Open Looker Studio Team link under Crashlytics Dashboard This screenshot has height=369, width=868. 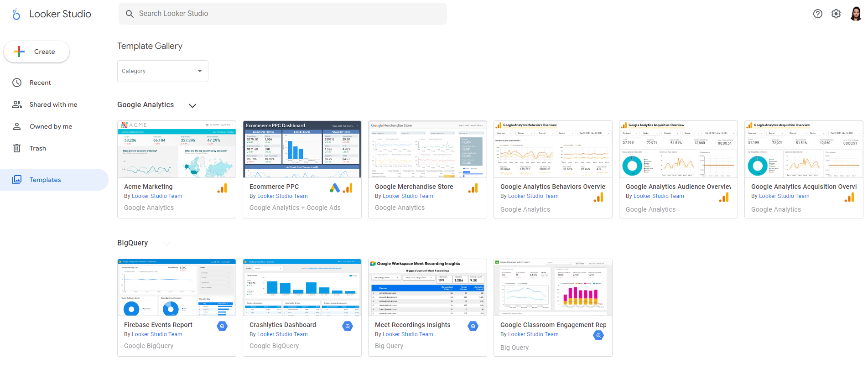point(282,334)
